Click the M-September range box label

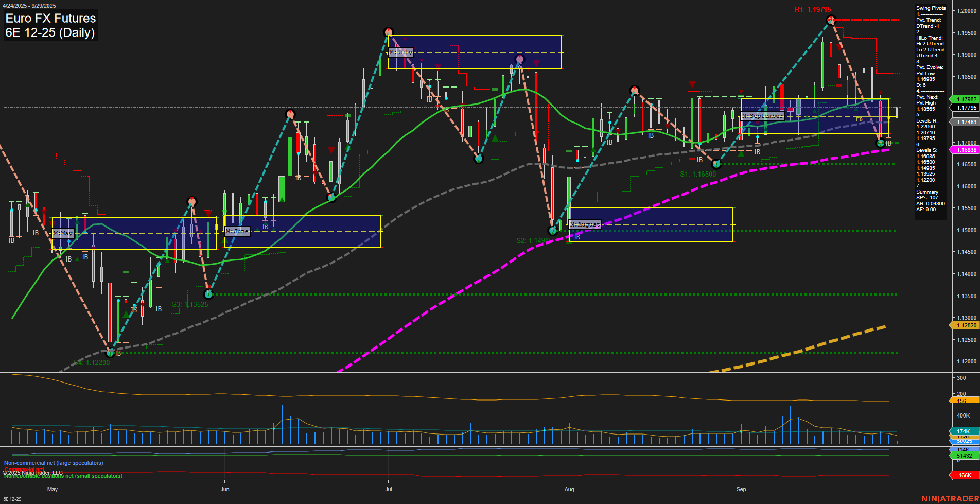[761, 116]
